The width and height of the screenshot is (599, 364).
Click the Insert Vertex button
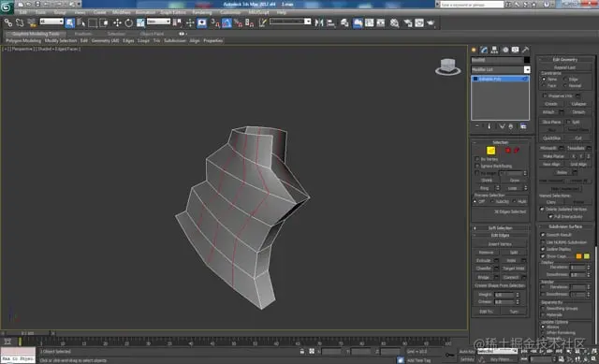500,243
